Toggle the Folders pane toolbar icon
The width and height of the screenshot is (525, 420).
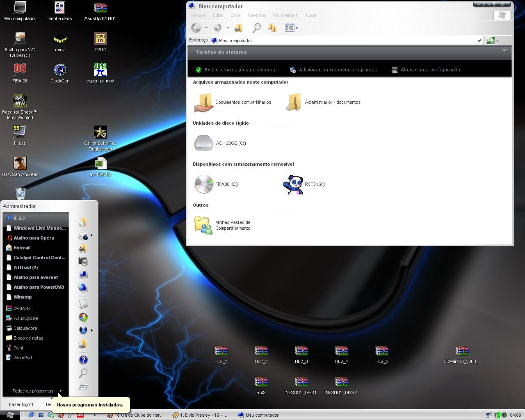tap(272, 27)
